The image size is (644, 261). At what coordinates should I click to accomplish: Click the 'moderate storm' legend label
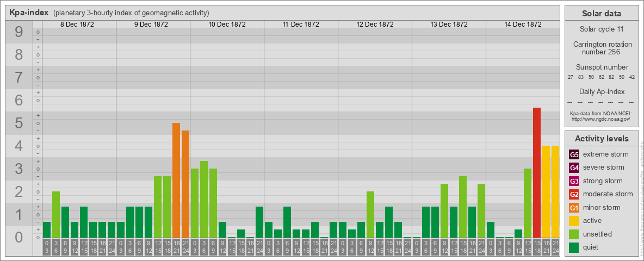pos(608,194)
